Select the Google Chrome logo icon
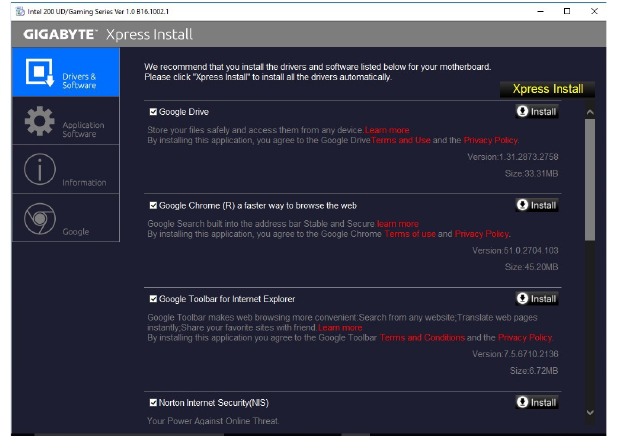 [39, 219]
